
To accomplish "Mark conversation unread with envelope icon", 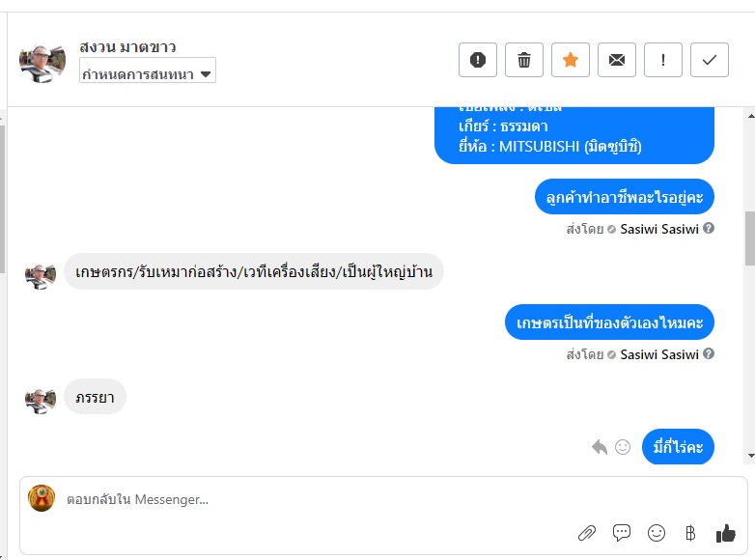I will click(x=617, y=60).
